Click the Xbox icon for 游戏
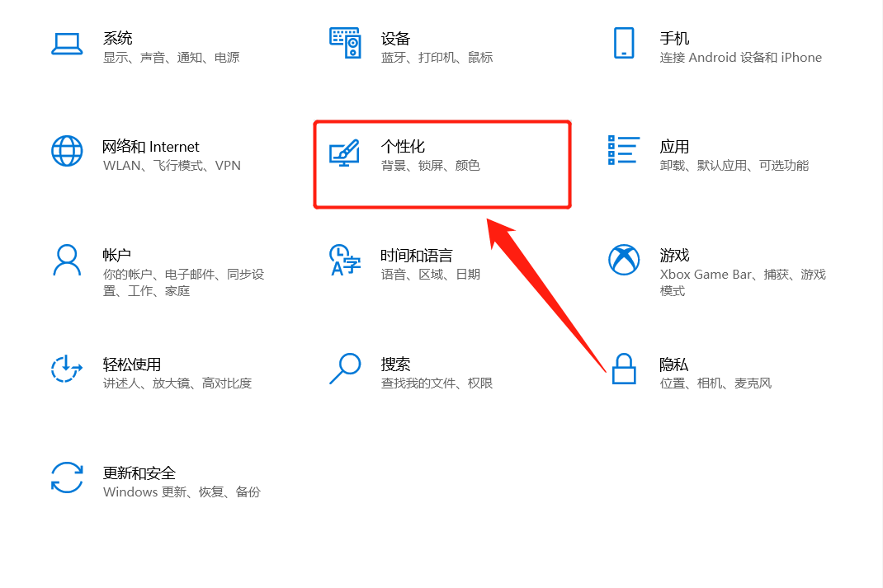Screen dimensions: 883x588 click(x=624, y=260)
